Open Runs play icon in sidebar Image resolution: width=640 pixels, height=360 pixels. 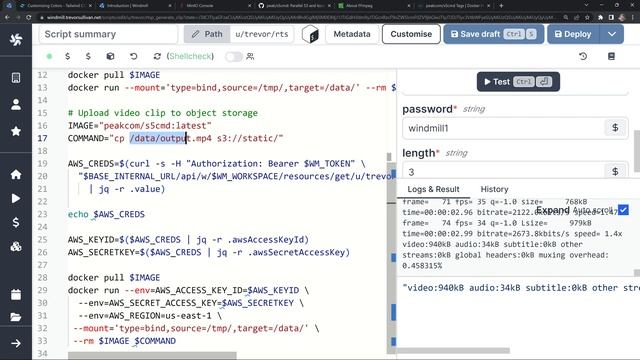(16, 198)
